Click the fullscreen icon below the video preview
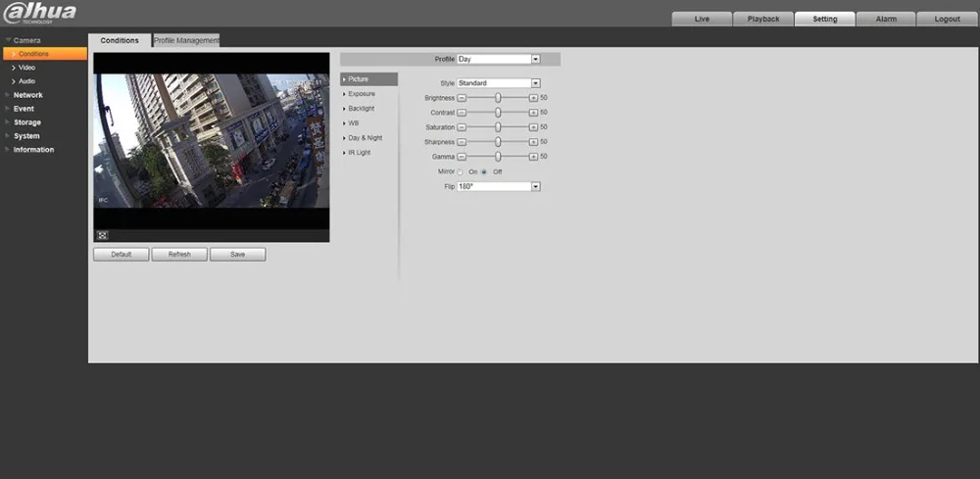 (103, 235)
